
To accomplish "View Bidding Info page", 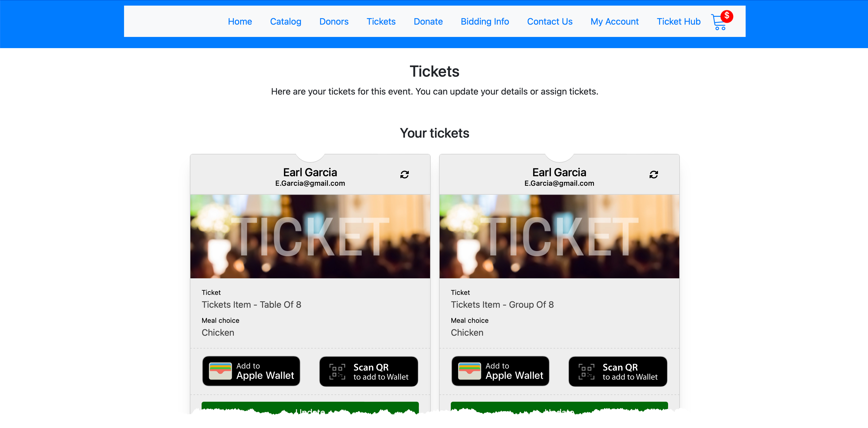I will pos(485,22).
